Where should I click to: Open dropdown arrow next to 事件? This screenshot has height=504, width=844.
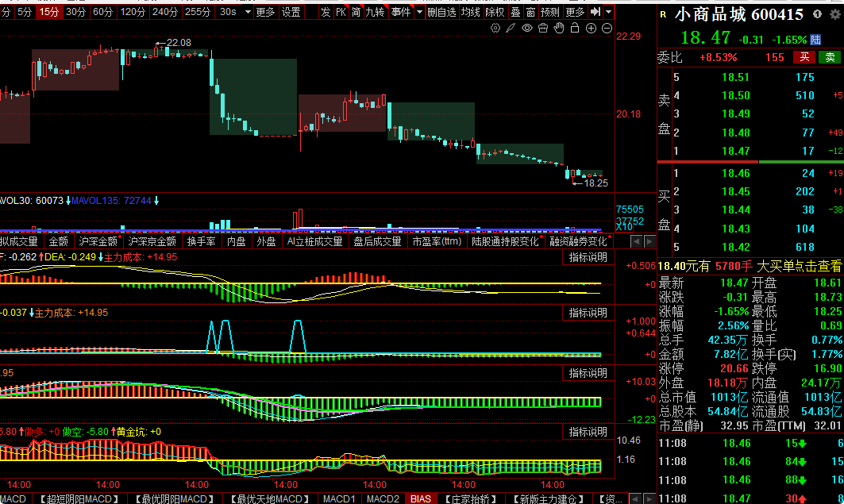coord(419,11)
